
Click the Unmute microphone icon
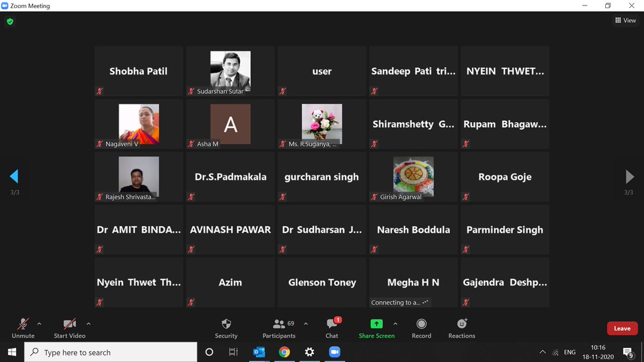pyautogui.click(x=23, y=324)
